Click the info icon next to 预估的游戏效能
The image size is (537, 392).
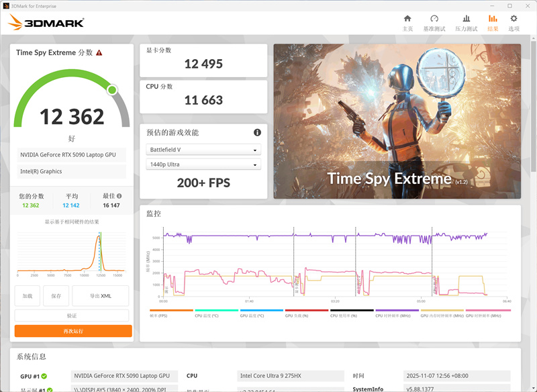click(x=257, y=132)
